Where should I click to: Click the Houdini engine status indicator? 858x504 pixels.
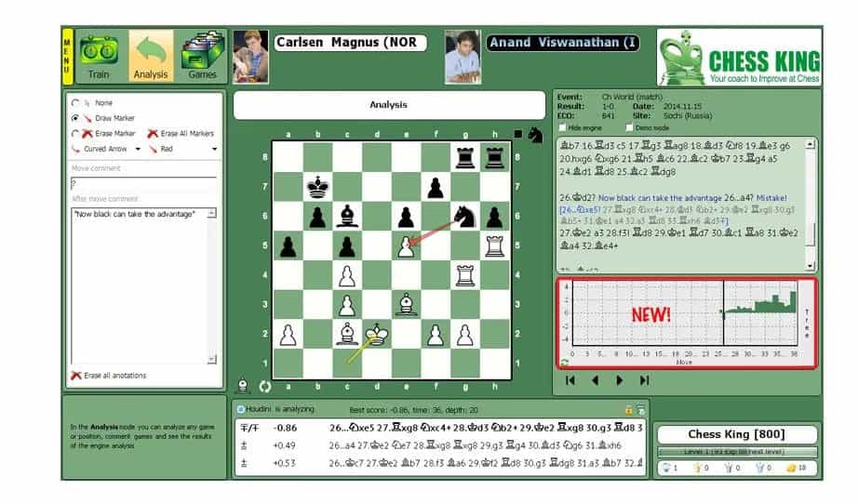pos(241,409)
